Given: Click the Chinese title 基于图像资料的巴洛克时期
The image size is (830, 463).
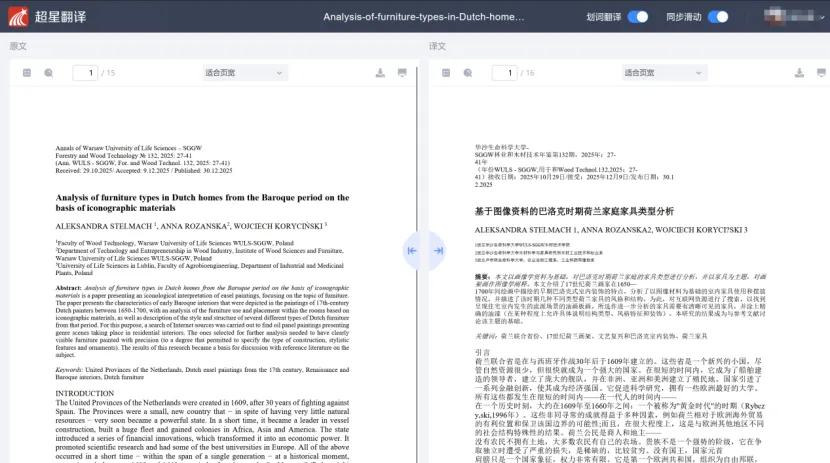Looking at the screenshot, I should [574, 211].
